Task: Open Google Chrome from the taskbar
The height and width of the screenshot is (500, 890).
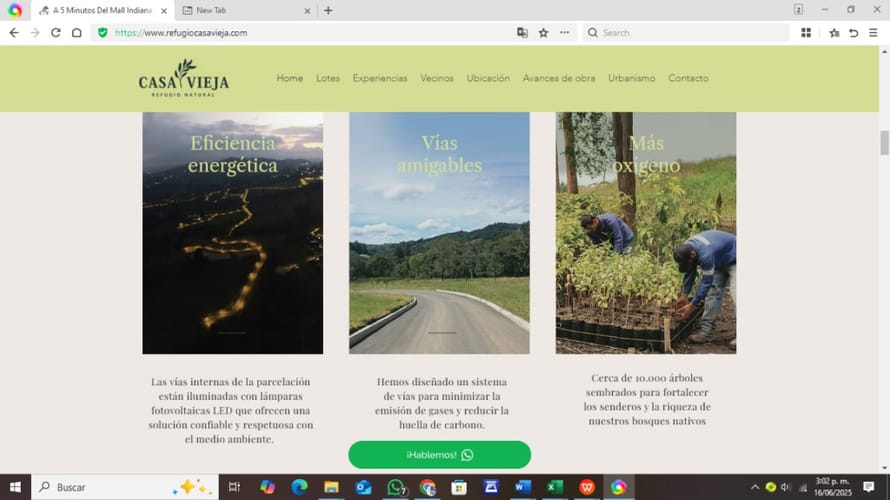Action: 427,487
